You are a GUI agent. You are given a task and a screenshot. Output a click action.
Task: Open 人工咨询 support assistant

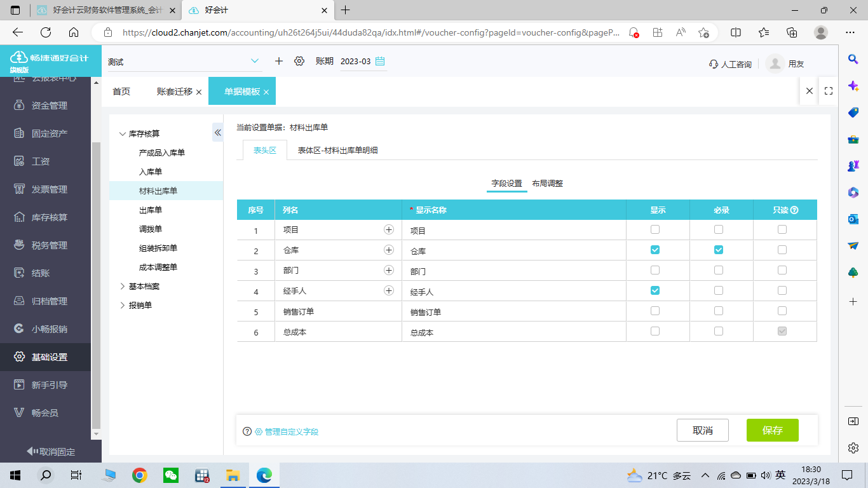pos(729,63)
